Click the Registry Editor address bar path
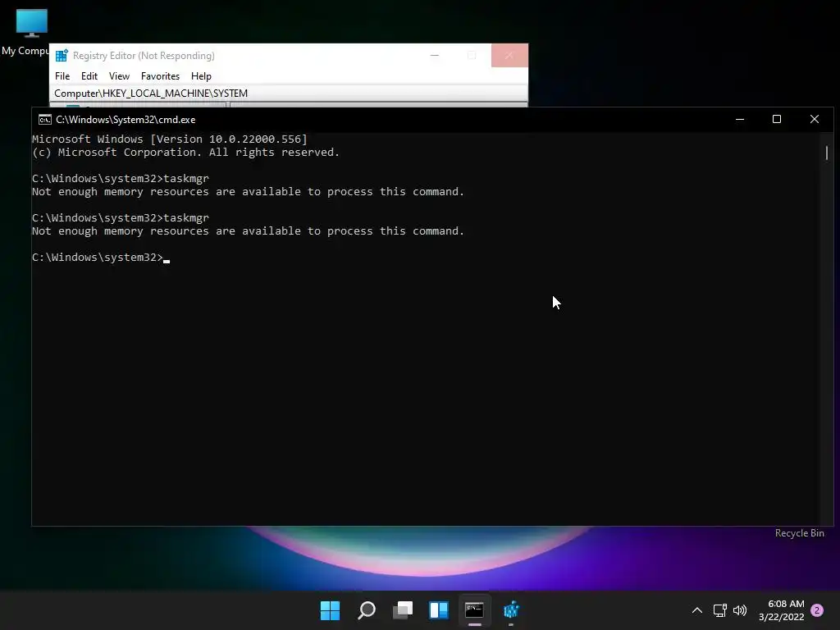This screenshot has height=630, width=840. pos(288,94)
